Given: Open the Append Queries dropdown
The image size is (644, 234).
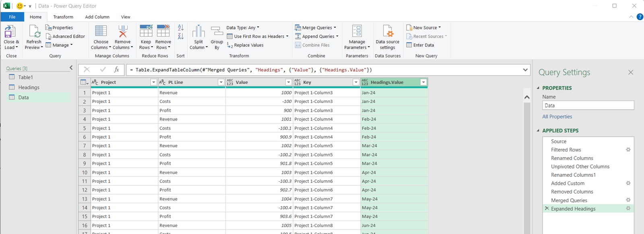Looking at the screenshot, I should (317, 36).
